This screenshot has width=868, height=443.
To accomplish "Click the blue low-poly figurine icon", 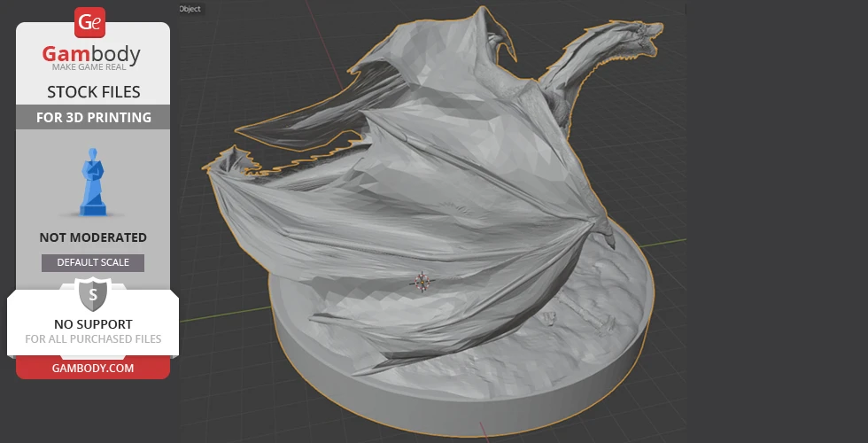I will pyautogui.click(x=92, y=183).
